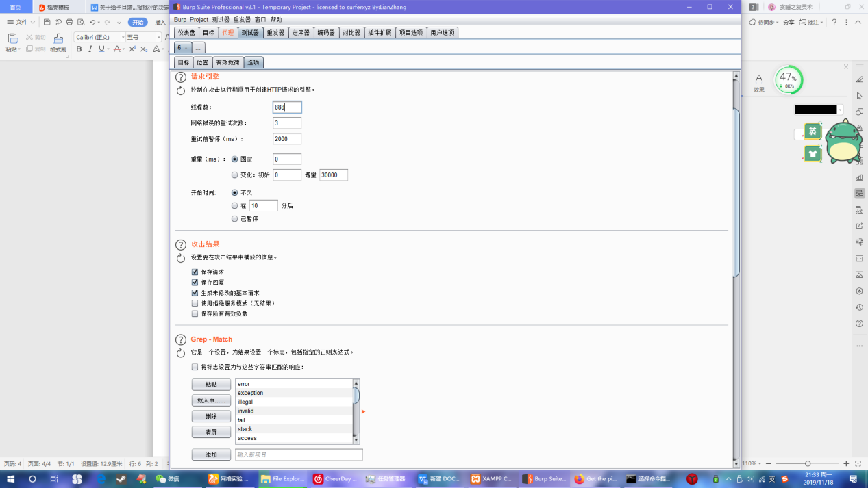This screenshot has height=488, width=868.
Task: Click the reset arrow under 攻击结果
Action: point(181,258)
